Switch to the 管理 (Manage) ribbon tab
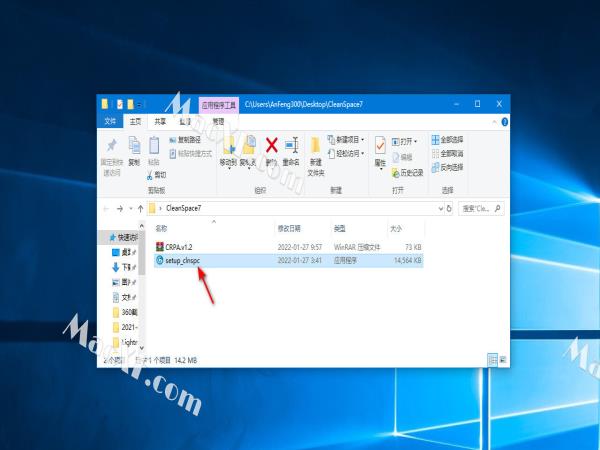 (218, 121)
